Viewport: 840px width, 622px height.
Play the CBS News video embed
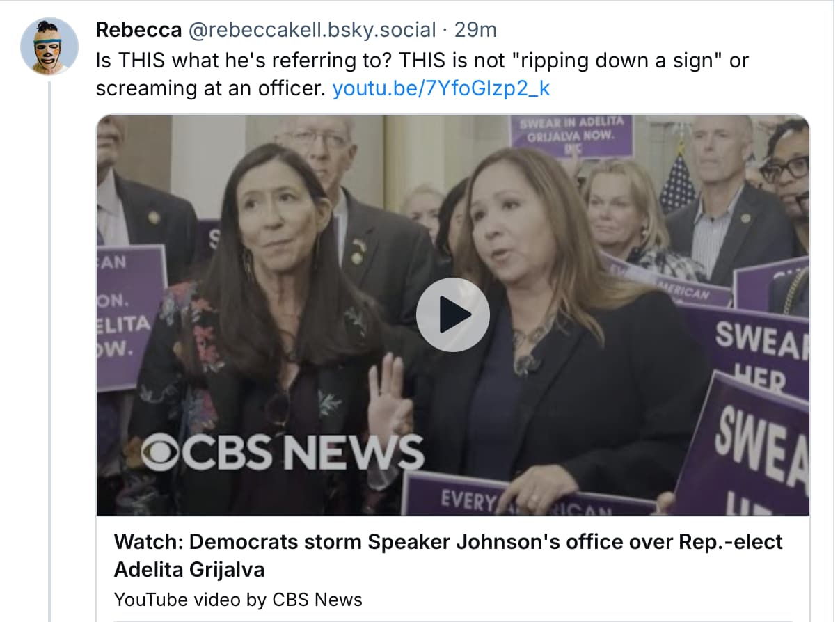tap(452, 314)
